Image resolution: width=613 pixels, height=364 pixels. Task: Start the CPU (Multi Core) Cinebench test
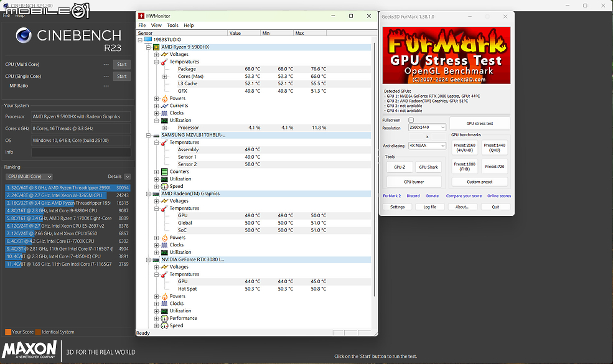tap(121, 65)
